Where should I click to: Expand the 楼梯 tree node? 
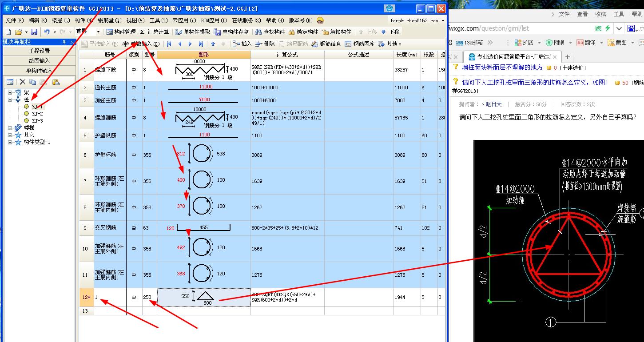click(10, 128)
